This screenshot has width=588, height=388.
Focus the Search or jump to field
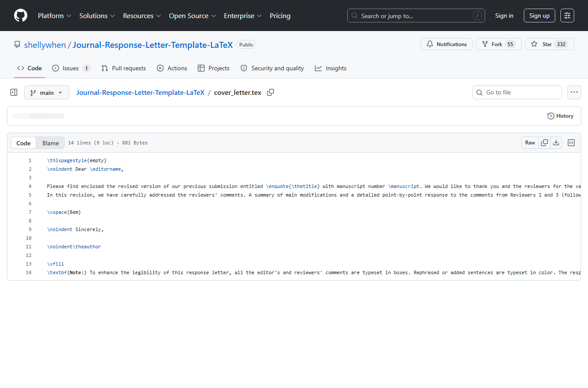(416, 16)
